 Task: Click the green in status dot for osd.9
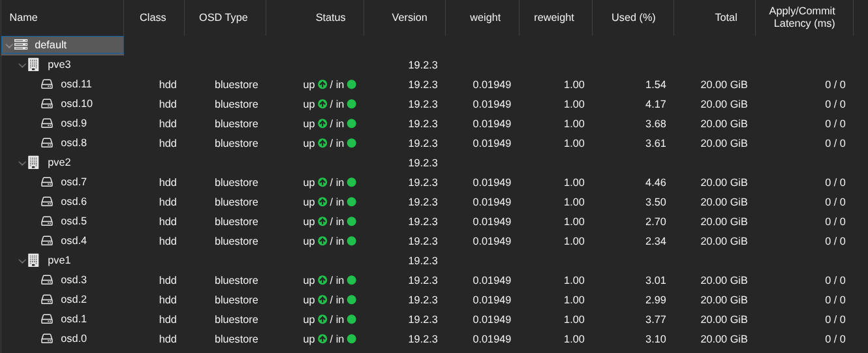coord(351,124)
